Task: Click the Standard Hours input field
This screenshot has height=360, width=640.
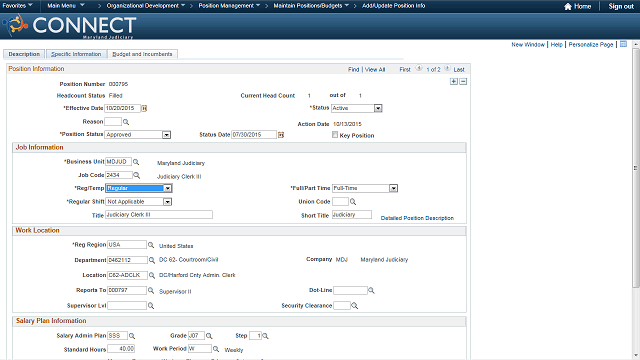Action: 121,349
